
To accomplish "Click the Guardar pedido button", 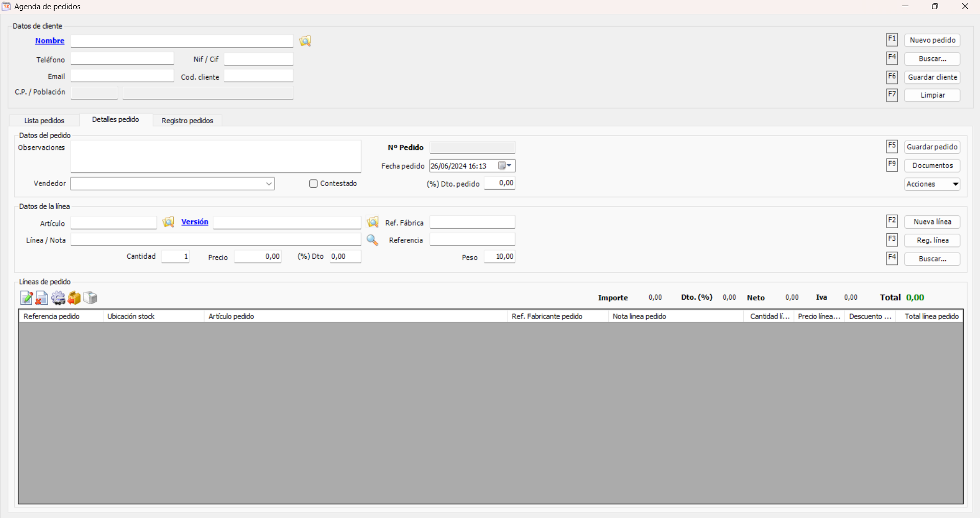I will click(932, 147).
